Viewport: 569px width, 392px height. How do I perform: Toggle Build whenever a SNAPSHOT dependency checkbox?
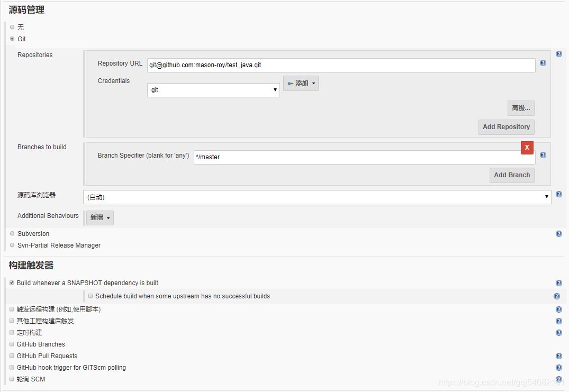12,283
